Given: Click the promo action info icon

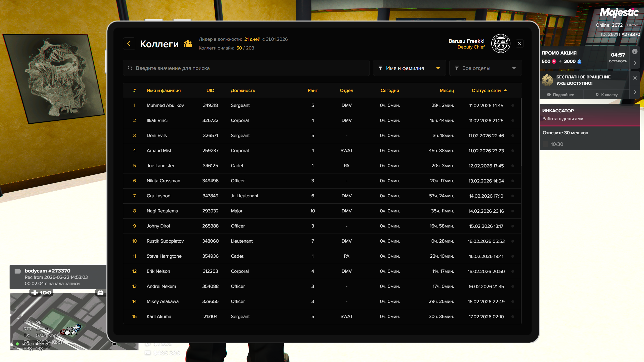Looking at the screenshot, I should [635, 52].
